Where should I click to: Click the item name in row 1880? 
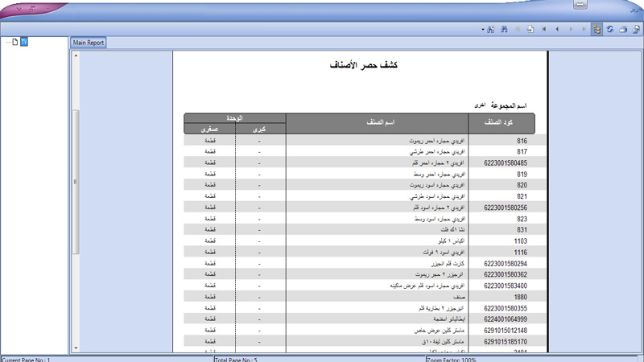(x=459, y=297)
